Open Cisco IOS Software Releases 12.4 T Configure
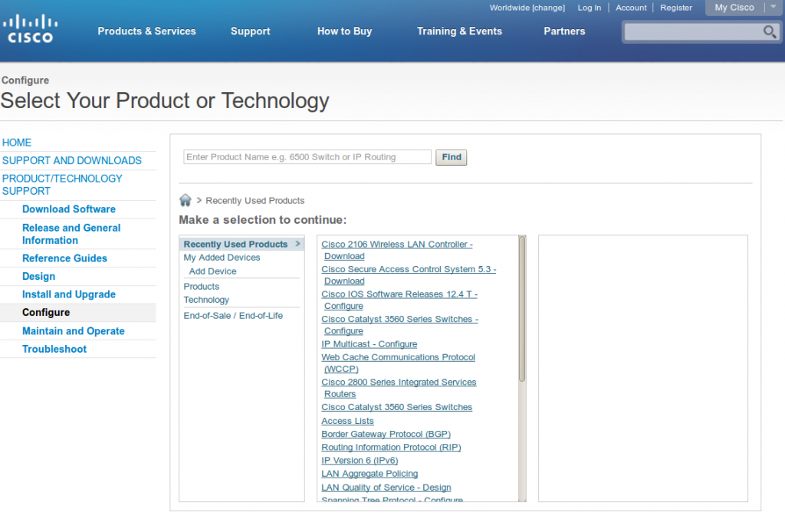Screen dimensions: 785x532 399,294
